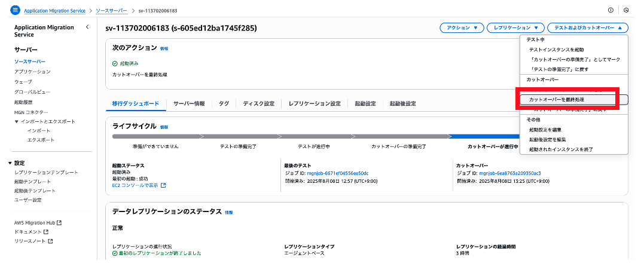Collapse the 設定 sidebar section
644x276 pixels.
[10, 163]
